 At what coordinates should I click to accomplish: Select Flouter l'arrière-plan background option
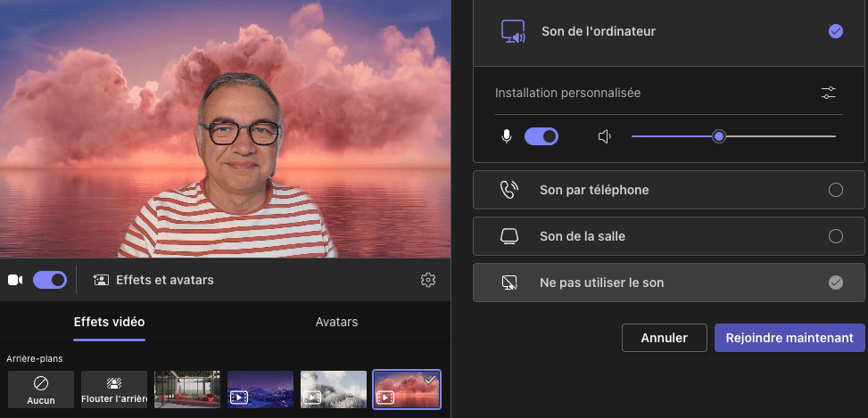(x=114, y=389)
